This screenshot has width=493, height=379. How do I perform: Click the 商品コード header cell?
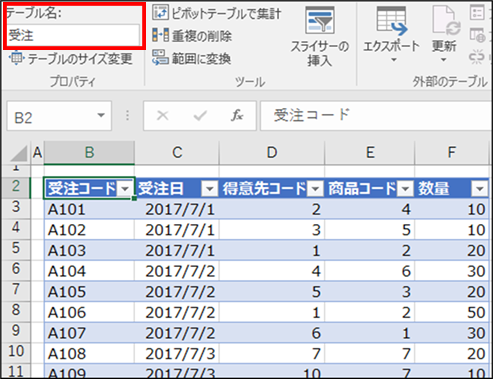coord(370,189)
